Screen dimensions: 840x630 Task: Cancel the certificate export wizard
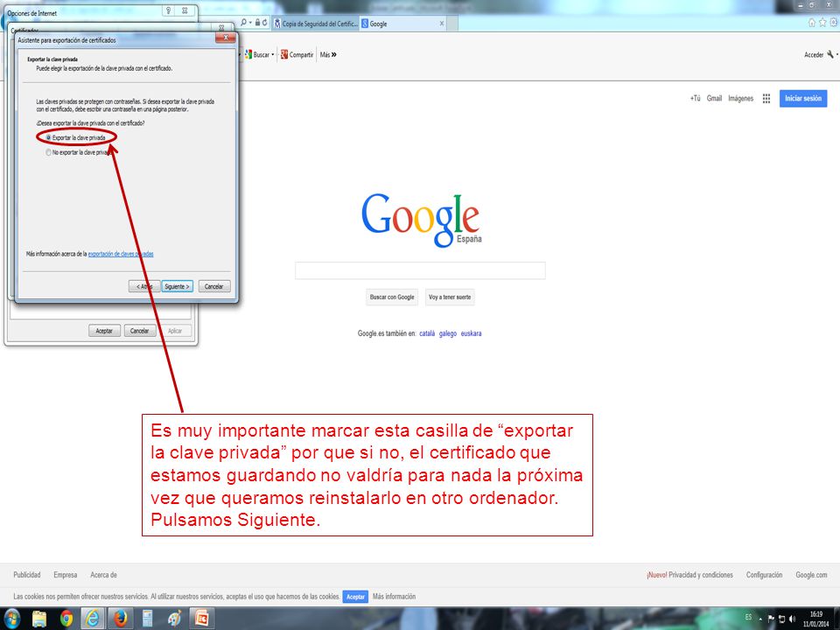tap(213, 287)
